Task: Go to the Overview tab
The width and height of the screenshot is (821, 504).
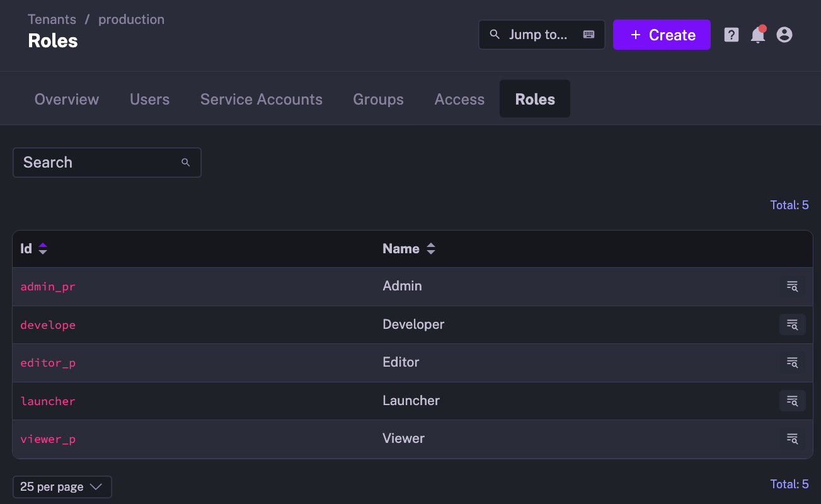Action: point(67,100)
